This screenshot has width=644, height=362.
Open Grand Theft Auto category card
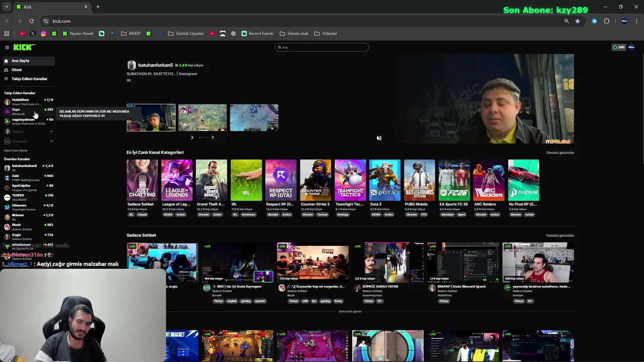tap(211, 180)
